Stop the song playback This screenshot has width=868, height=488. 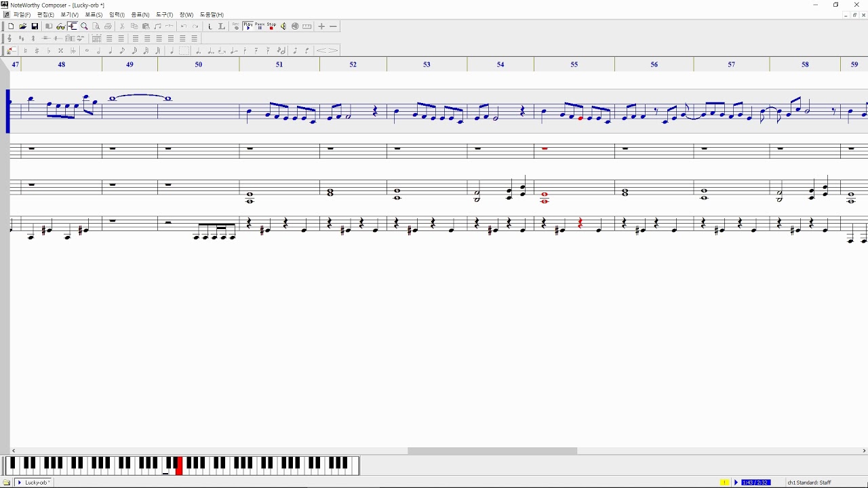tap(271, 26)
